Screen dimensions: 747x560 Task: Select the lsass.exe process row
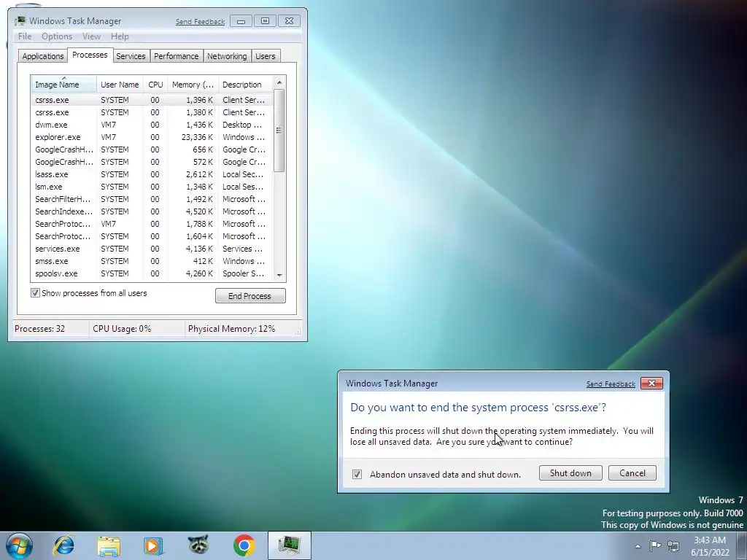click(x=152, y=174)
